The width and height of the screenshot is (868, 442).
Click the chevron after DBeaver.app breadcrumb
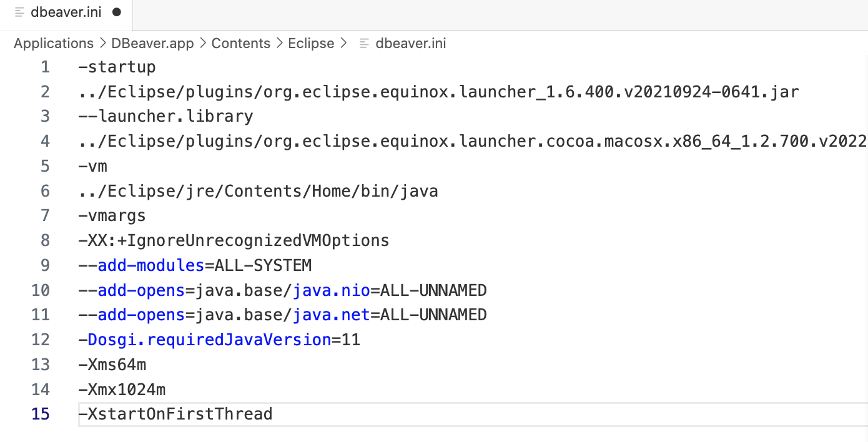click(x=203, y=44)
